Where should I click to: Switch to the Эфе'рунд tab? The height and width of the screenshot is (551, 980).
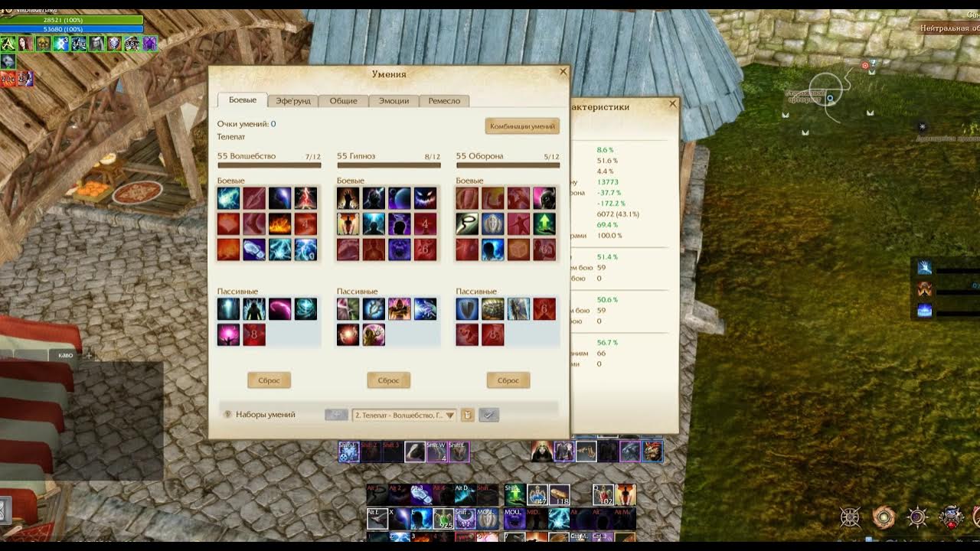[x=293, y=101]
